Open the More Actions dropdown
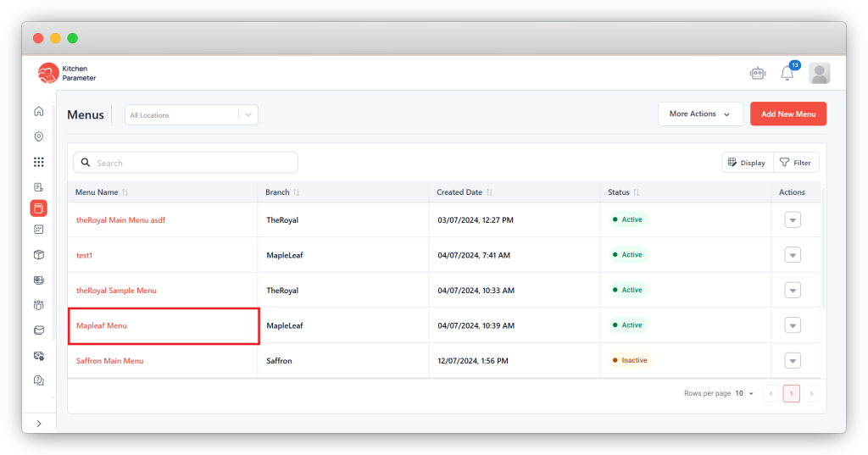Image resolution: width=868 pixels, height=455 pixels. click(700, 114)
